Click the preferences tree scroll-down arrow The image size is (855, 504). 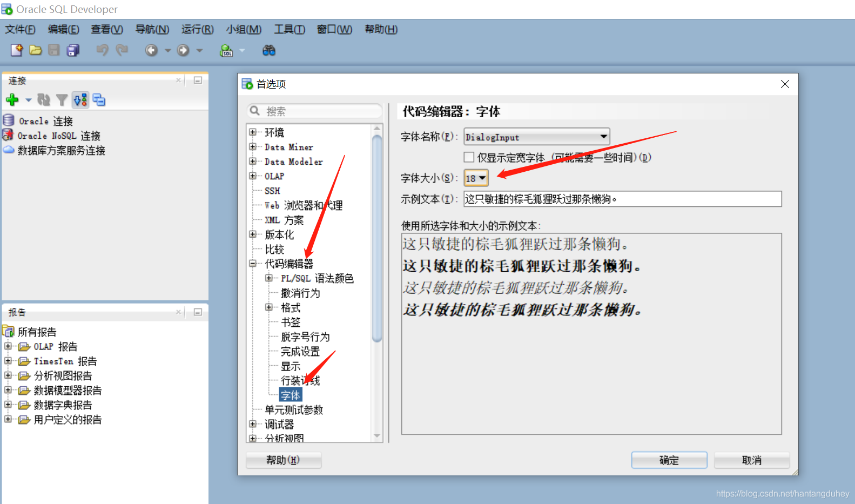click(x=377, y=436)
